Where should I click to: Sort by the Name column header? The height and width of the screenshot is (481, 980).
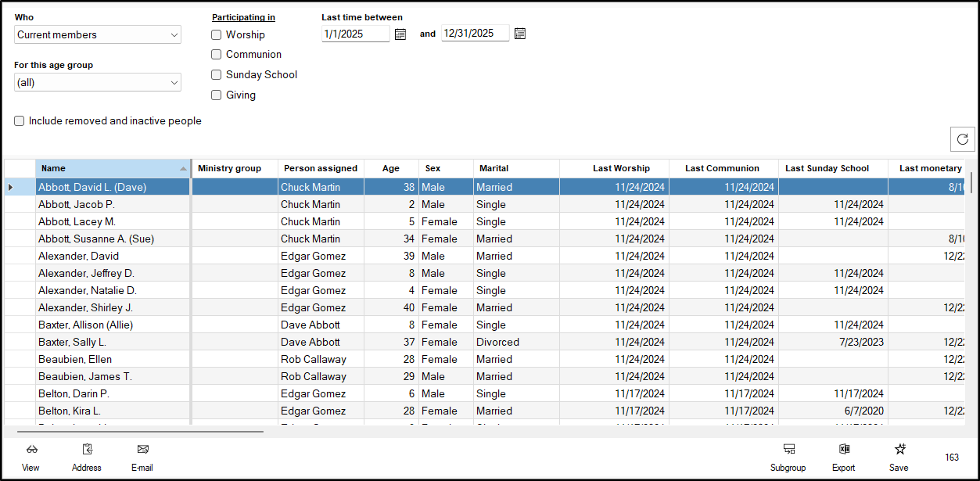click(113, 168)
